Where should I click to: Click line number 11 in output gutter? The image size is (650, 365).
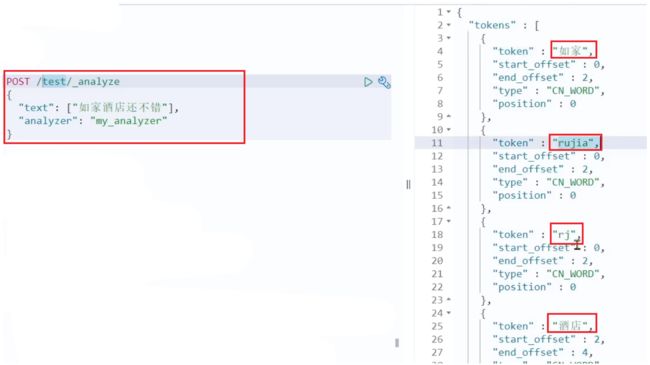click(x=437, y=143)
